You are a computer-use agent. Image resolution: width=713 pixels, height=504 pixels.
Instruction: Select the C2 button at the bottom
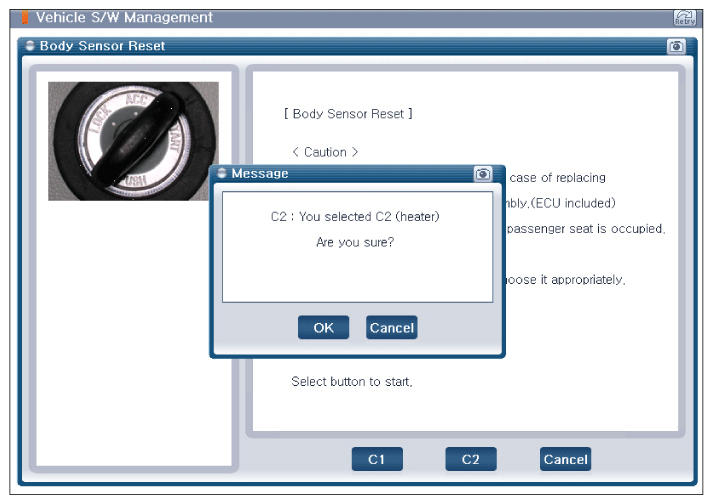coord(470,459)
